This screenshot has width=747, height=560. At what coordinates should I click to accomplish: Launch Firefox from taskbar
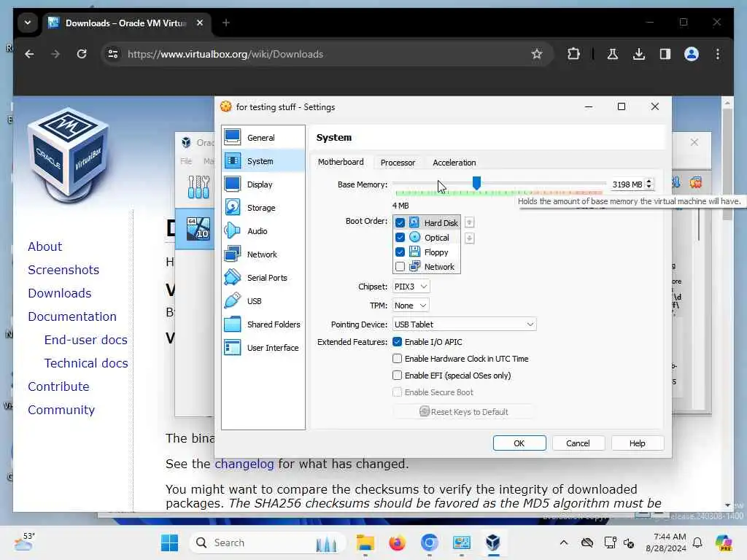click(x=397, y=542)
